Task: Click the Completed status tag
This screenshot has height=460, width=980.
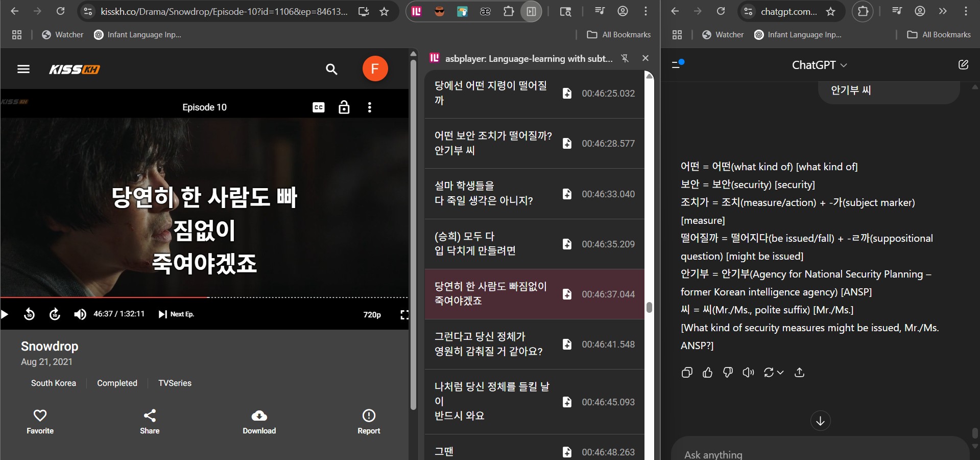Action: [x=117, y=383]
